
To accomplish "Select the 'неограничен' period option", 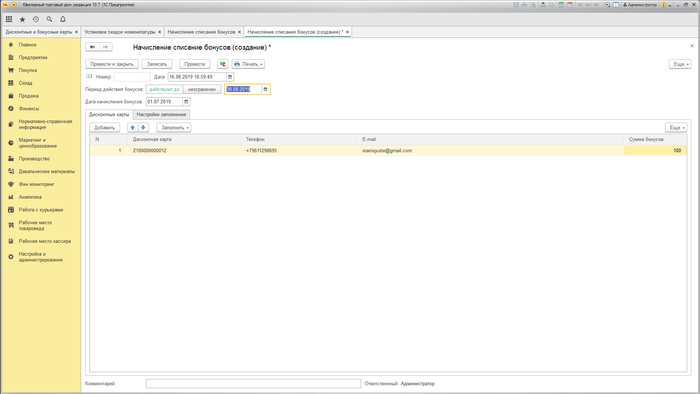I will tap(202, 89).
